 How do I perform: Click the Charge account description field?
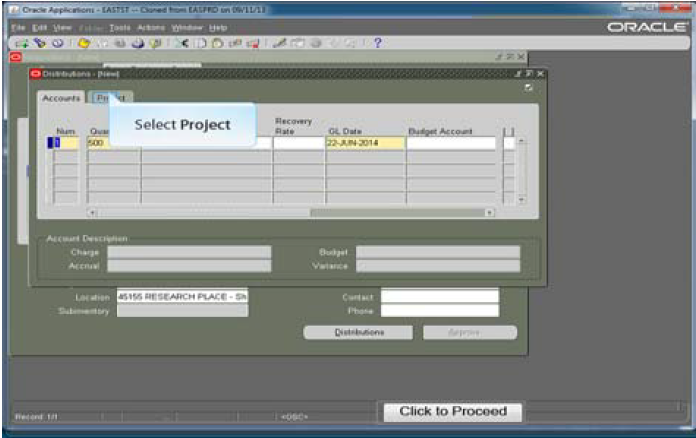point(189,253)
